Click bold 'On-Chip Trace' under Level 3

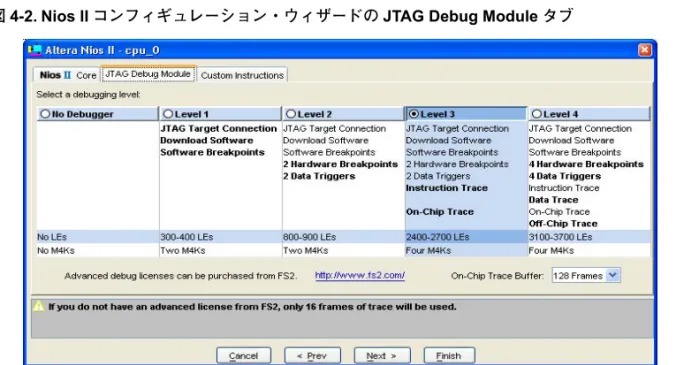pyautogui.click(x=440, y=212)
